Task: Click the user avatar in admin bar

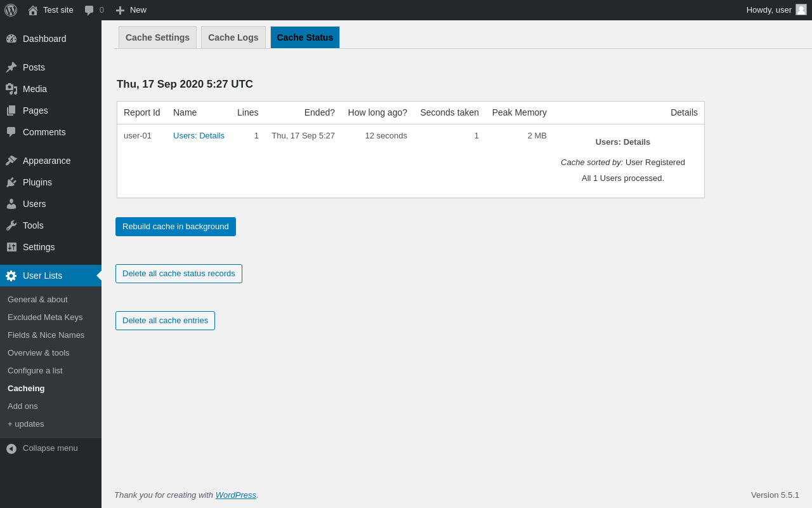Action: [x=801, y=10]
